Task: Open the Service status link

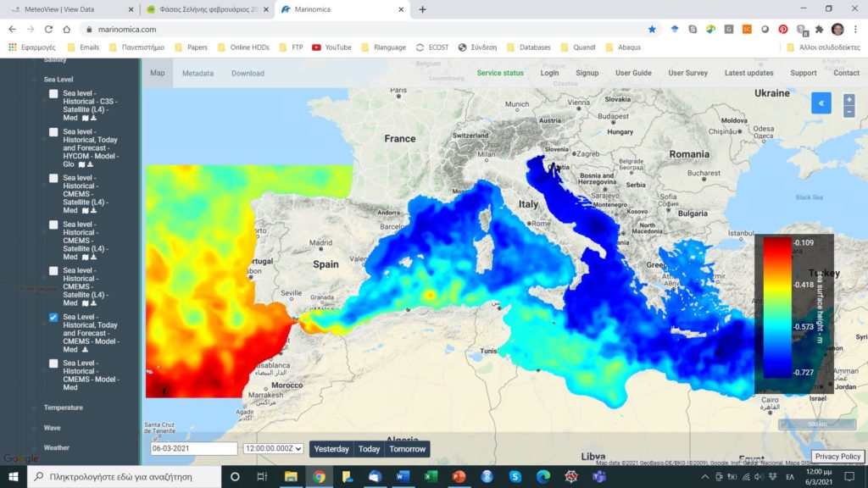Action: pyautogui.click(x=500, y=73)
